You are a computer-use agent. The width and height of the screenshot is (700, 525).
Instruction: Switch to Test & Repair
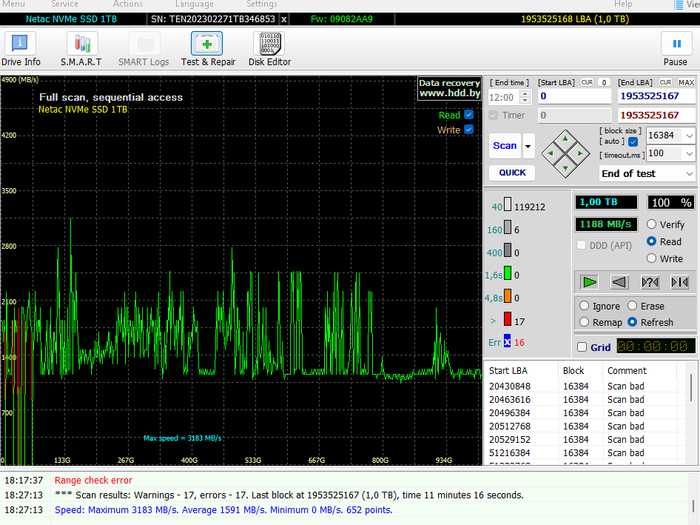(208, 50)
